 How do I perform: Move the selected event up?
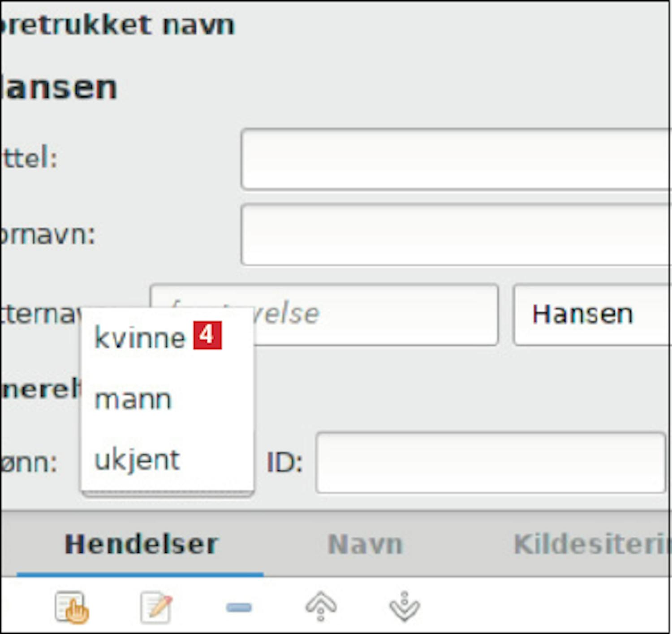click(x=321, y=607)
